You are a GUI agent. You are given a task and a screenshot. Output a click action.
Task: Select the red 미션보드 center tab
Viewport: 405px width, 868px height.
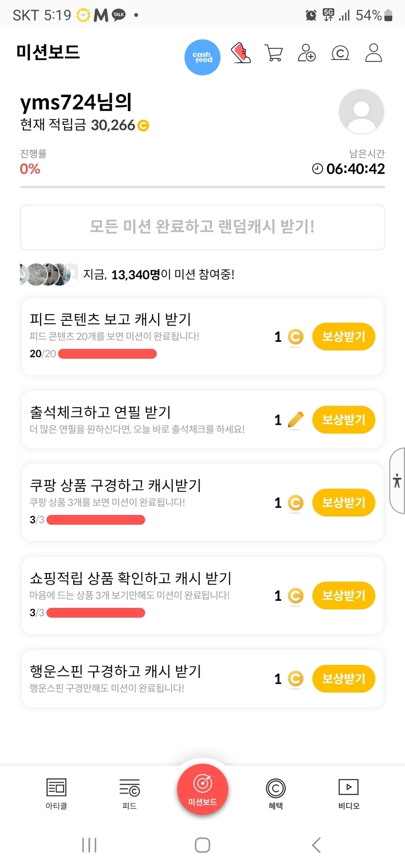[x=202, y=789]
